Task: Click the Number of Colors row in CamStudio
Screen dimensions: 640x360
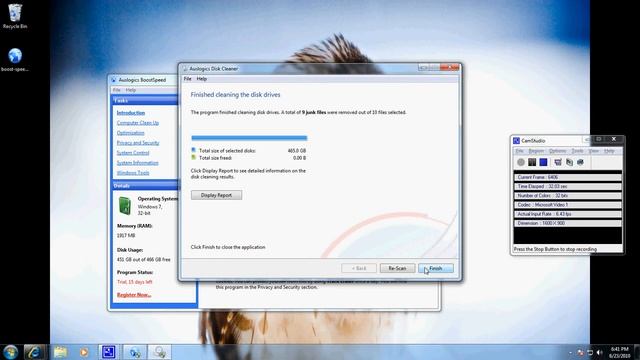Action: tap(568, 196)
